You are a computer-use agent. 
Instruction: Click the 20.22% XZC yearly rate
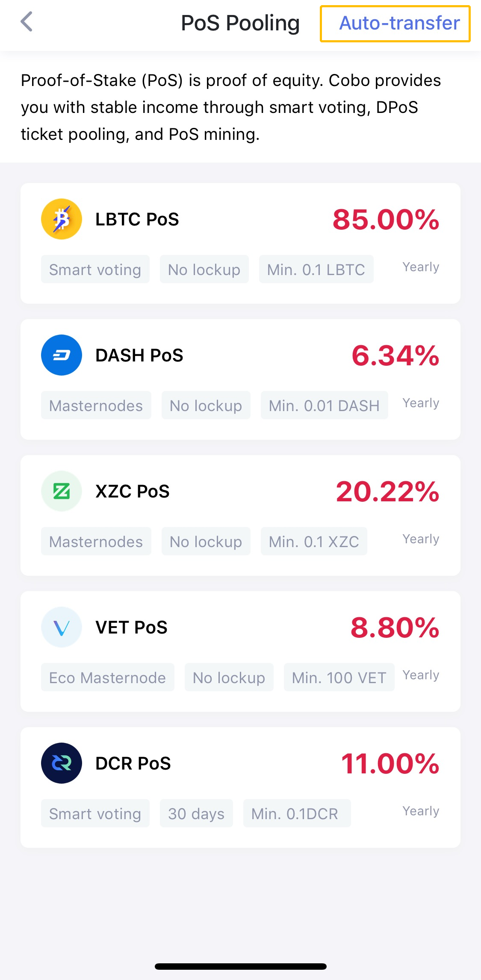tap(387, 491)
